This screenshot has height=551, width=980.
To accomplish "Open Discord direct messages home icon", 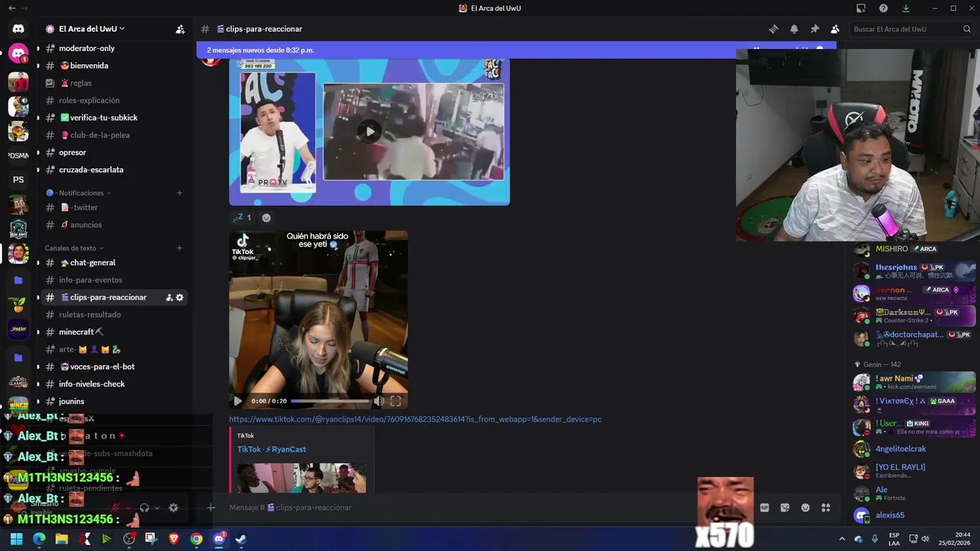I will point(18,29).
